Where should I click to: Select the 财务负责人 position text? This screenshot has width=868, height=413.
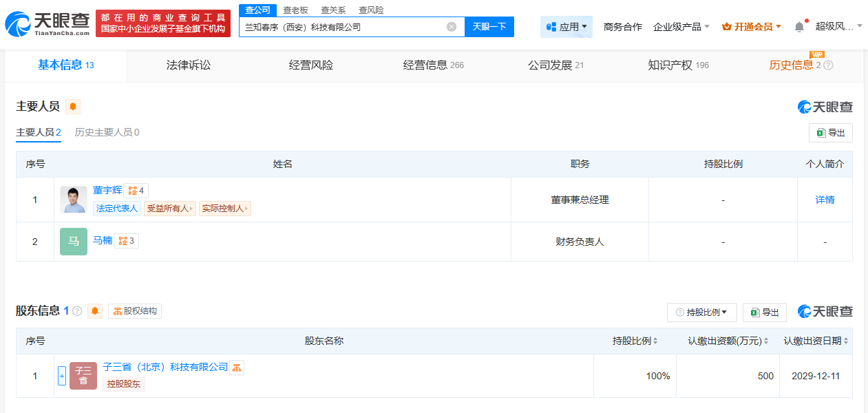pos(580,242)
